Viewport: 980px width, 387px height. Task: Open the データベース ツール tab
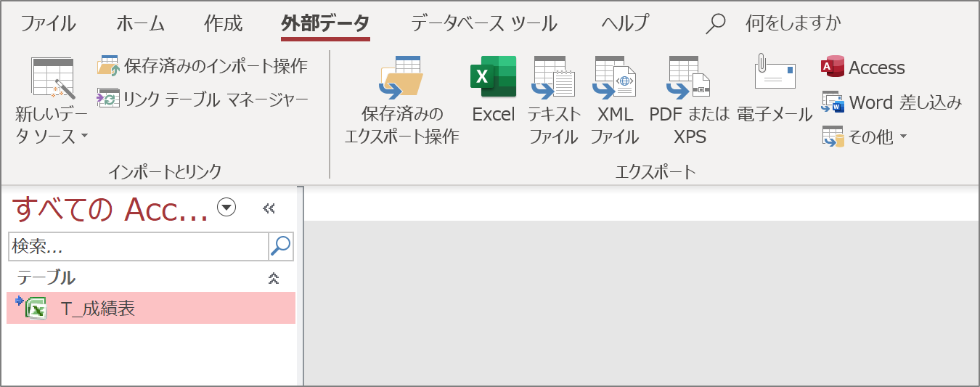[484, 23]
